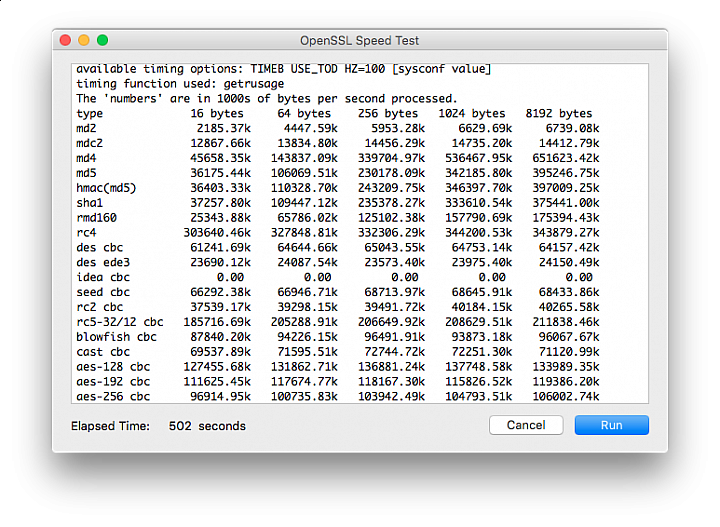Click the Run button
Screen dimensions: 720x527
tap(612, 425)
